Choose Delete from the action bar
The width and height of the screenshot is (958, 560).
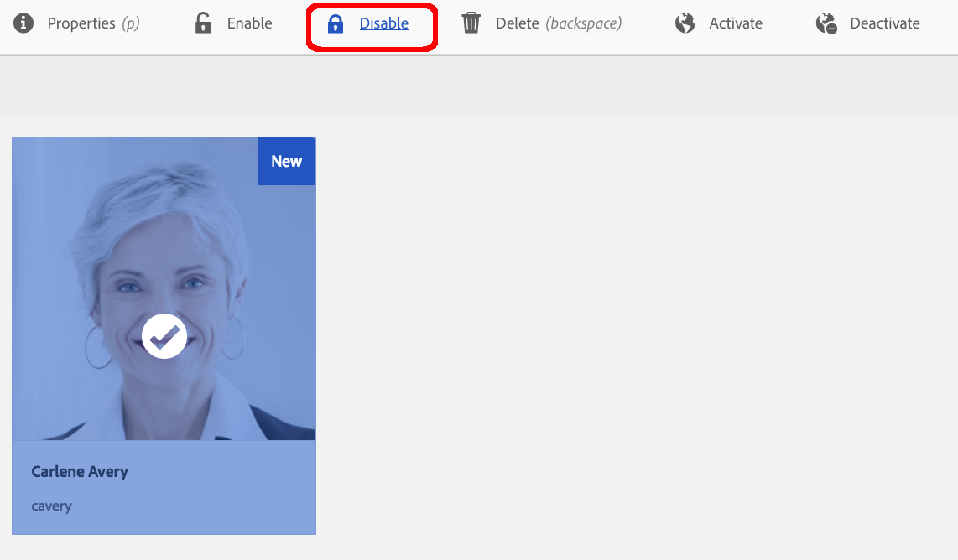(x=518, y=23)
